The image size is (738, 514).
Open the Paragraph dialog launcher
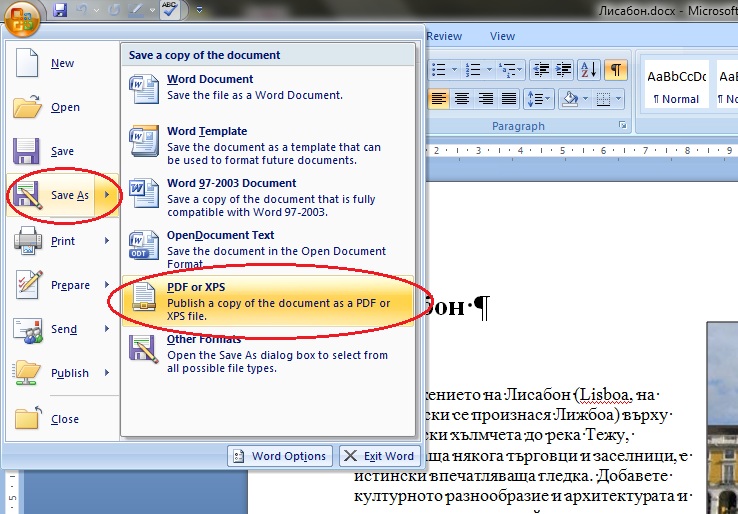[623, 125]
